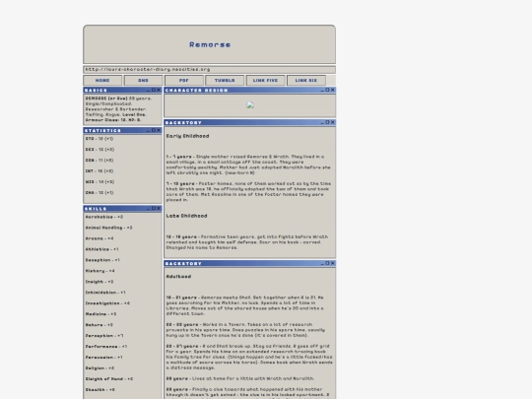Click the Early Childhood heading
This screenshot has height=399, width=532.
coord(187,136)
